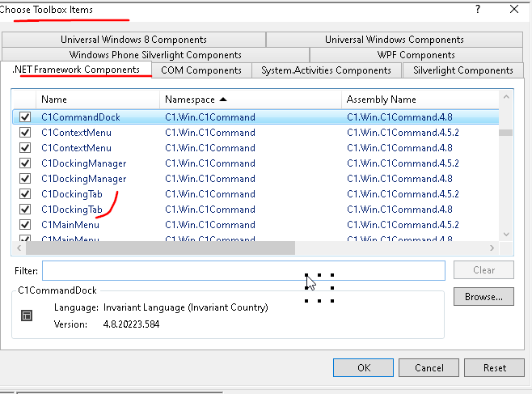Close the Choose Toolbox Items dialog
The width and height of the screenshot is (532, 394).
pyautogui.click(x=514, y=9)
